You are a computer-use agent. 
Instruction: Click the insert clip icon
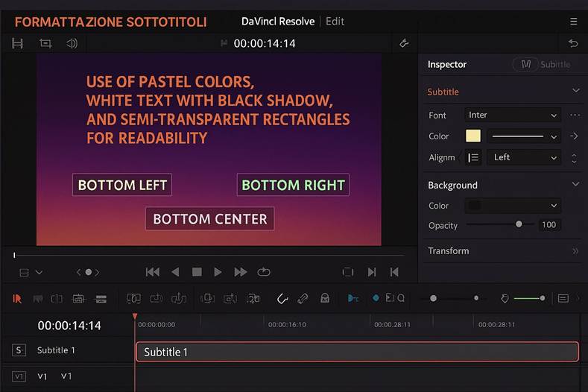pyautogui.click(x=134, y=299)
